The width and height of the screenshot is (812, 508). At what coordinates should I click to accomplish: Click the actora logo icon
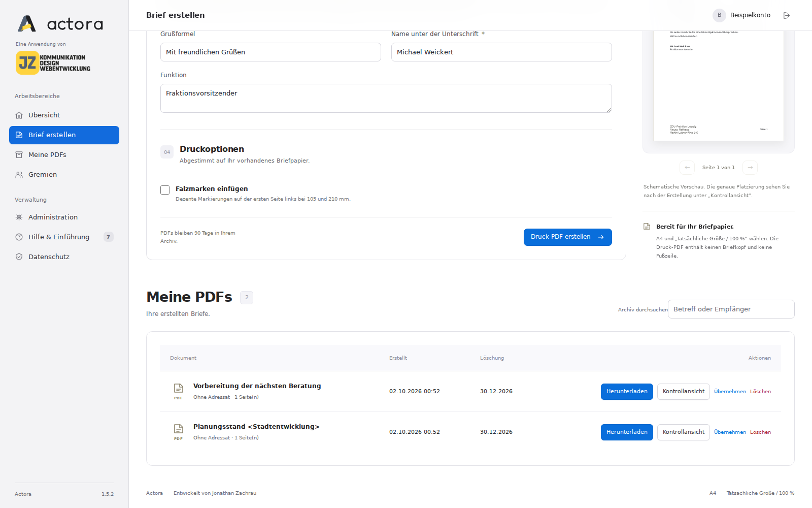click(27, 23)
